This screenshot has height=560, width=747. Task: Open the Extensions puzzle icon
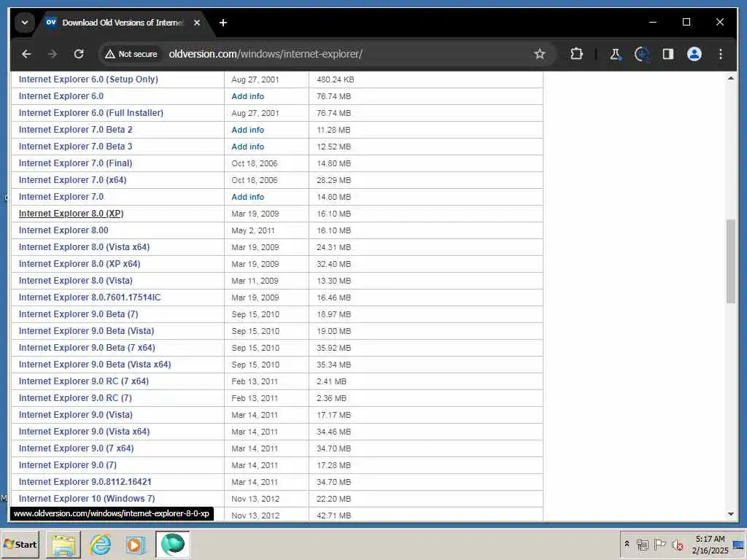pos(576,54)
